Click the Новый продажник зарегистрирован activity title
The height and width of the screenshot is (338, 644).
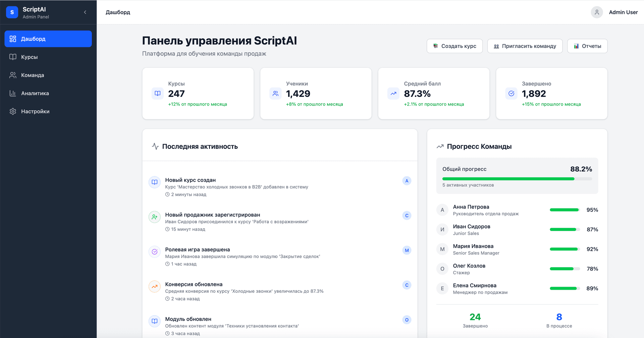213,215
